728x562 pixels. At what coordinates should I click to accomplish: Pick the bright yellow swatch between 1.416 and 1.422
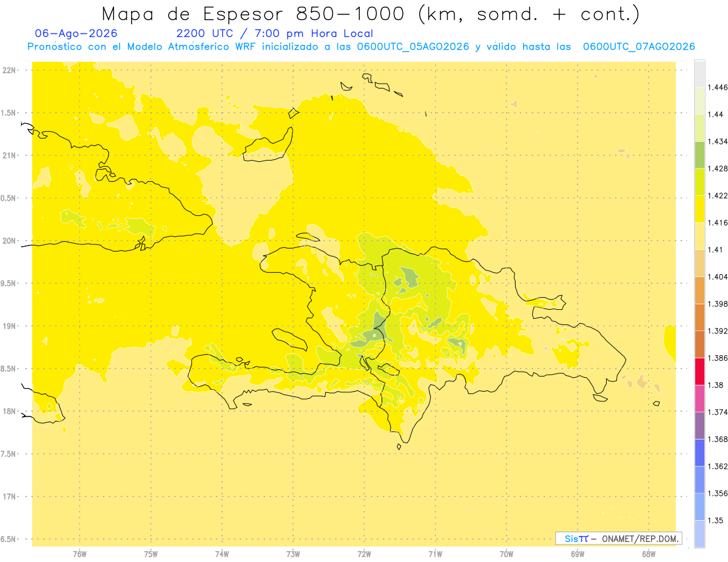coord(699,209)
